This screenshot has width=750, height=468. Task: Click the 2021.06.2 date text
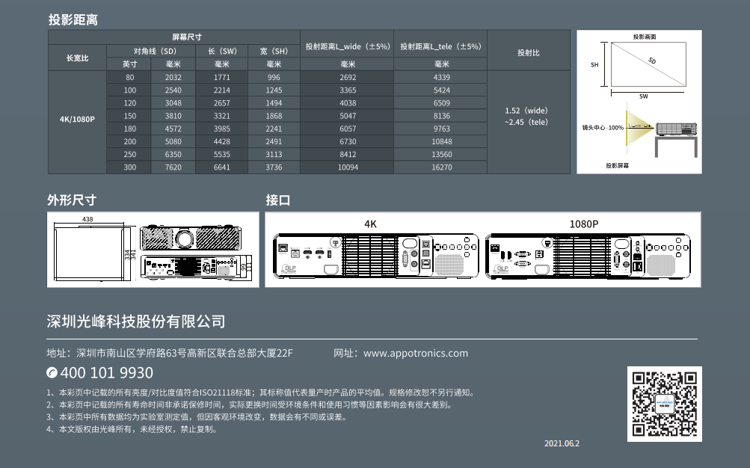[562, 443]
